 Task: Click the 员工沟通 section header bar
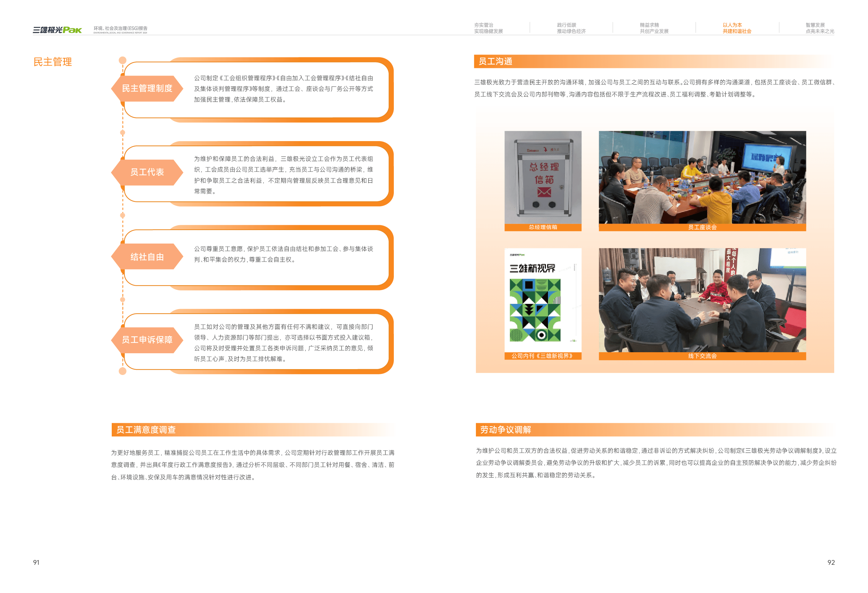click(x=495, y=61)
